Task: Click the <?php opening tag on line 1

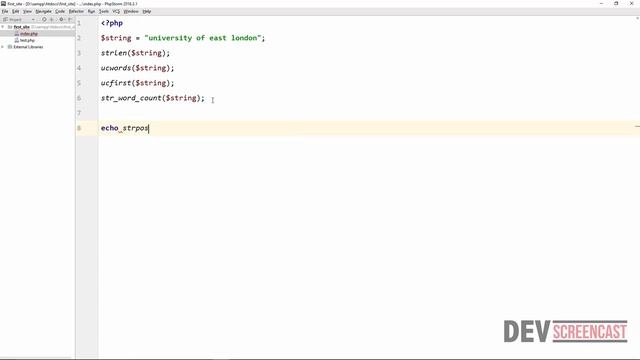Action: 112,23
